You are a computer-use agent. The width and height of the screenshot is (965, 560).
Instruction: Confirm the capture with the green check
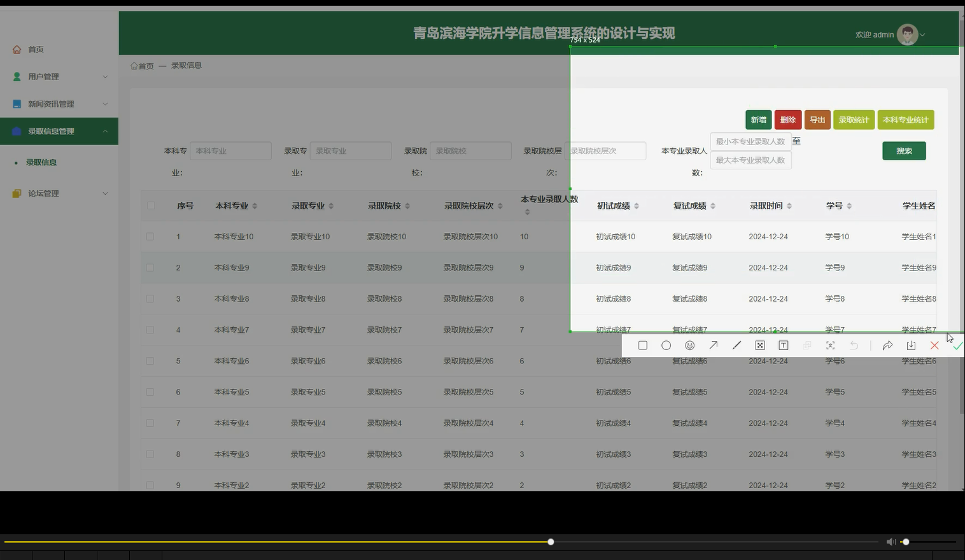[957, 345]
